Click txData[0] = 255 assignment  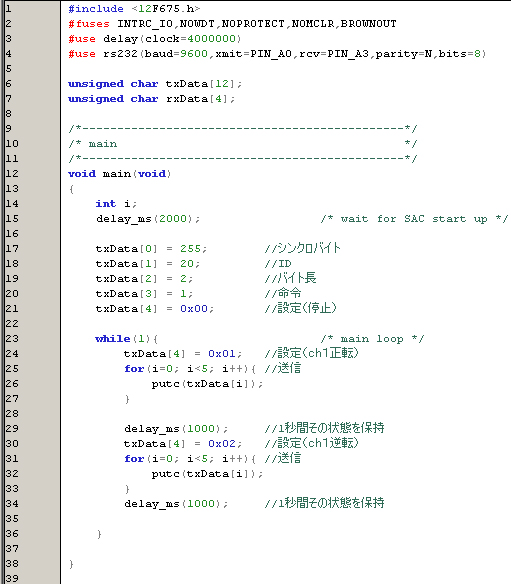click(x=151, y=249)
